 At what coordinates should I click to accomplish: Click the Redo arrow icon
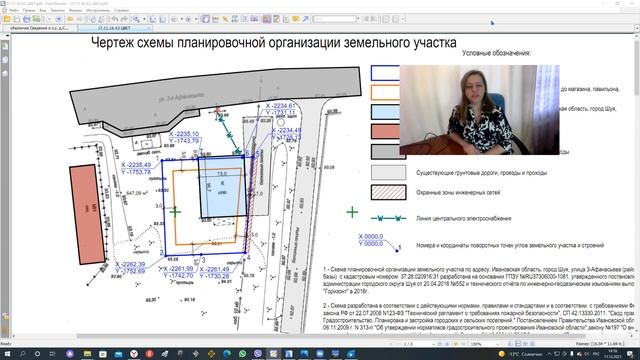(124, 19)
